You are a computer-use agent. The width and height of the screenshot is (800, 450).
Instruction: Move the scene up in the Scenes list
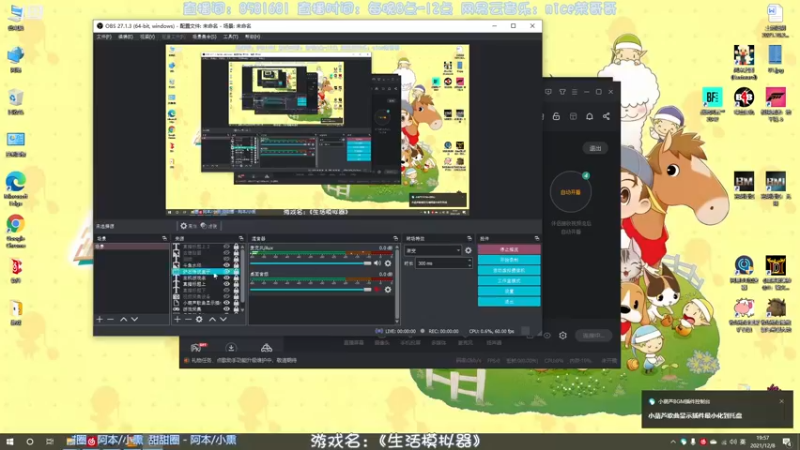123,319
